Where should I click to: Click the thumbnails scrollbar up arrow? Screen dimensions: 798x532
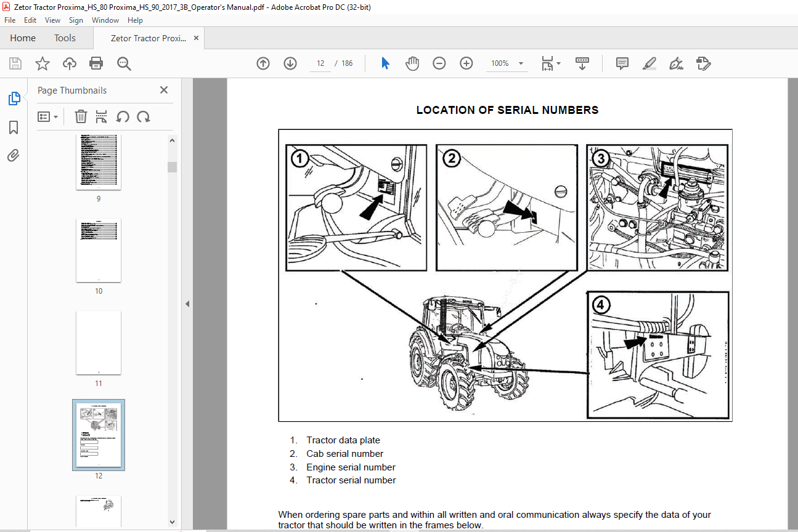click(x=173, y=140)
